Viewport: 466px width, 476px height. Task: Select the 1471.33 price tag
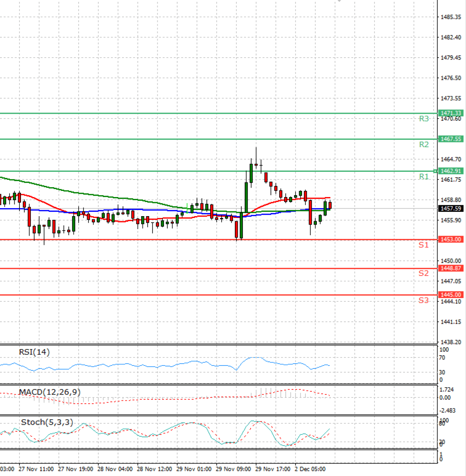pos(451,113)
